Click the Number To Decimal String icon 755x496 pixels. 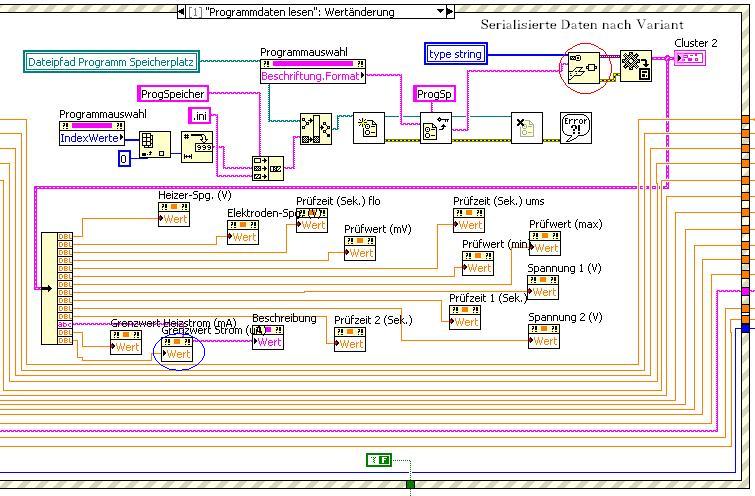pyautogui.click(x=197, y=147)
